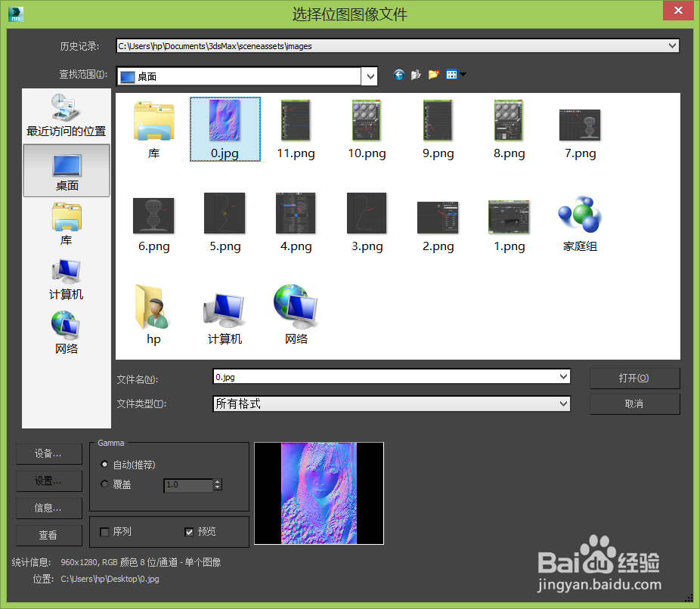
Task: Open the 历史记录 path dropdown
Action: (671, 45)
